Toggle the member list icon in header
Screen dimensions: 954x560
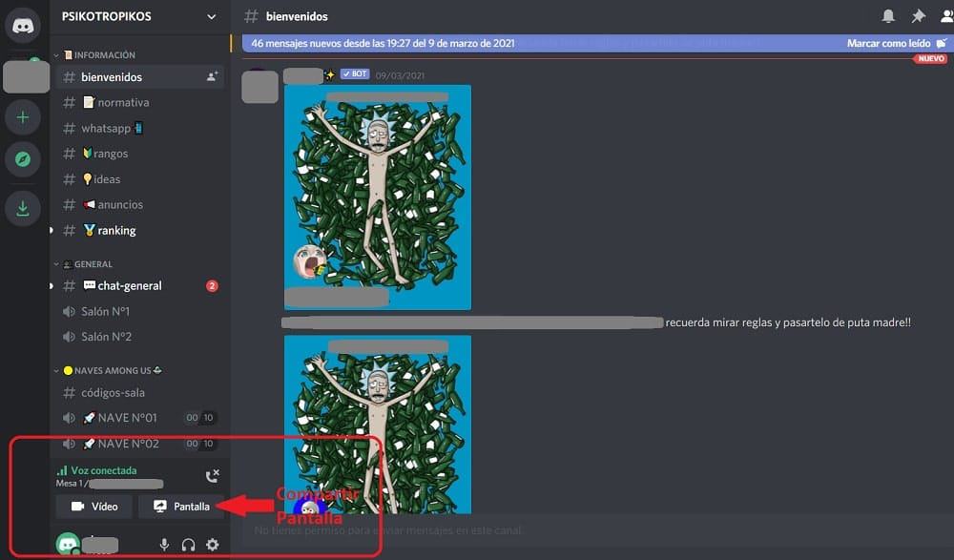click(x=946, y=16)
